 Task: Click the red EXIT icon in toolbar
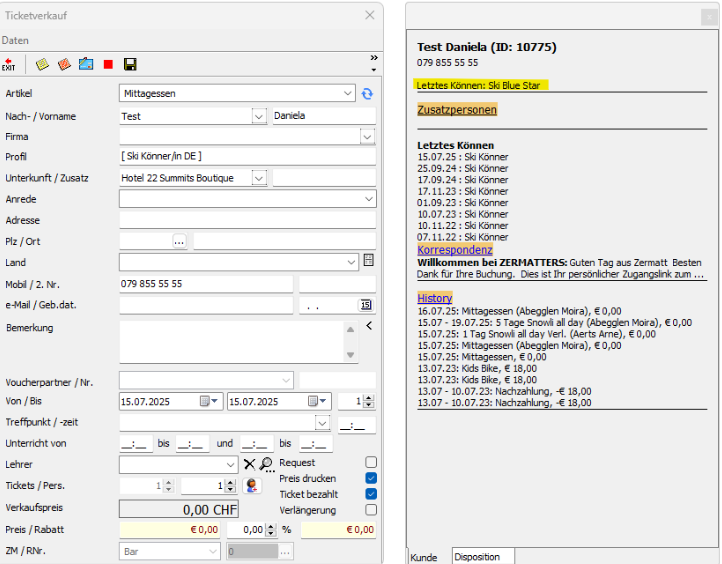point(9,64)
